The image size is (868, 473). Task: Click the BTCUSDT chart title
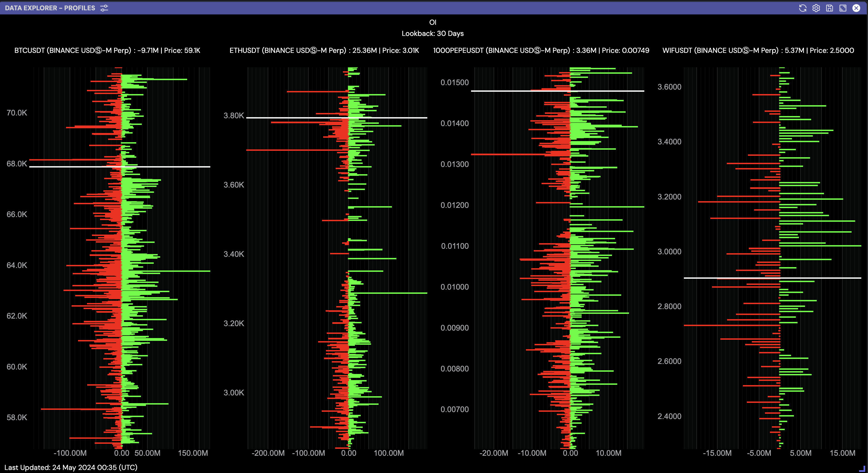107,50
